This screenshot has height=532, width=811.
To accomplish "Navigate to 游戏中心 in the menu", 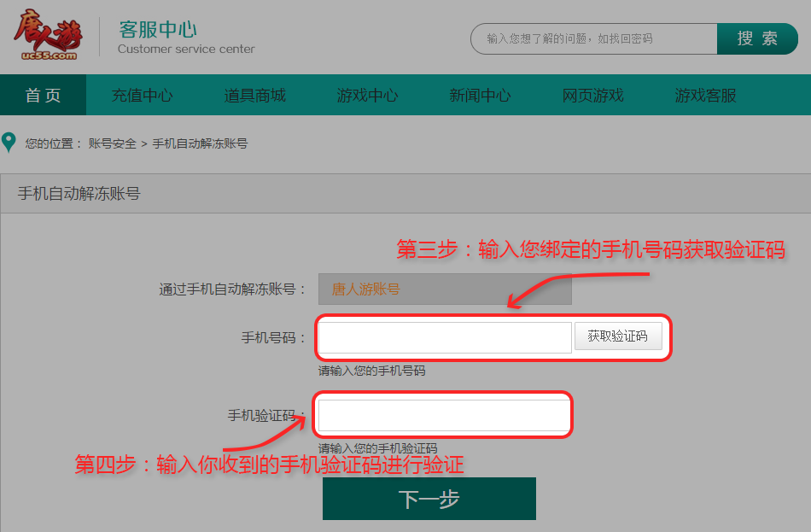I will [367, 95].
